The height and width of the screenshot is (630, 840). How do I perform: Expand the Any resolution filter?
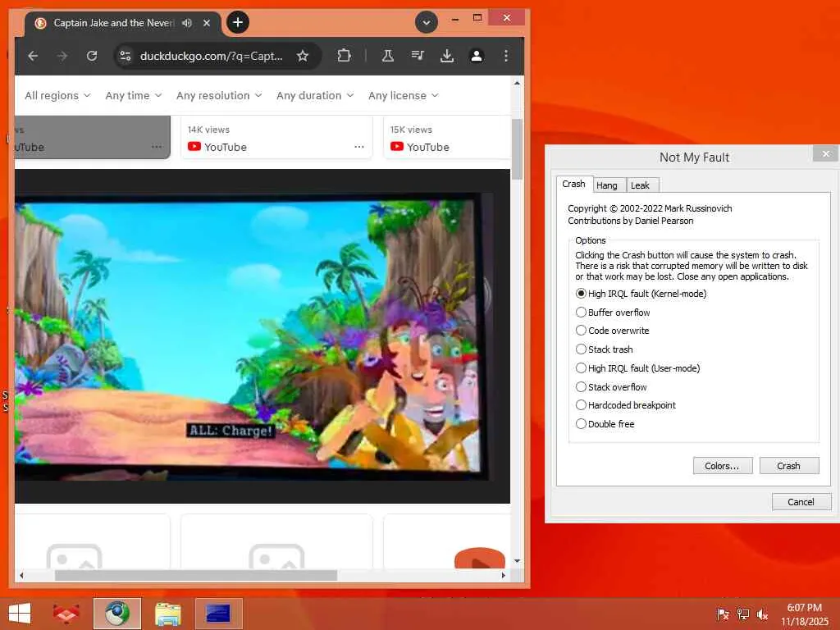[x=219, y=95]
